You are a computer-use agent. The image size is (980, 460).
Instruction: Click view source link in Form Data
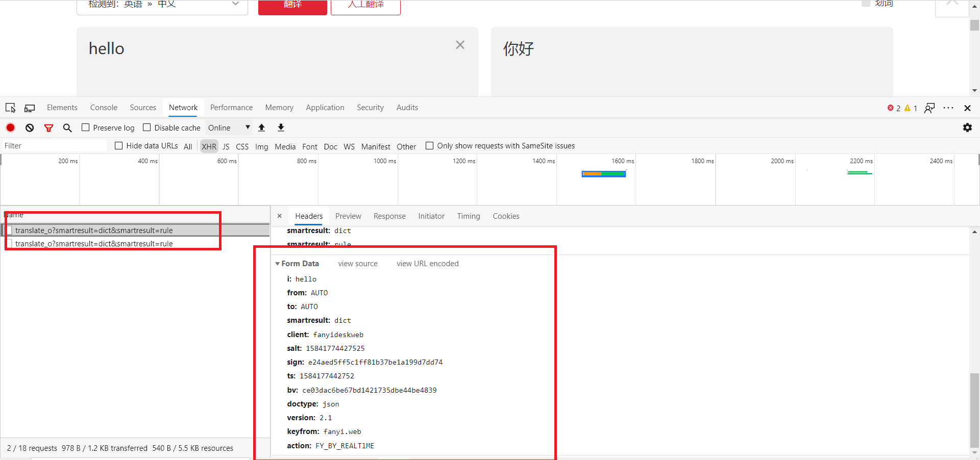pyautogui.click(x=358, y=264)
